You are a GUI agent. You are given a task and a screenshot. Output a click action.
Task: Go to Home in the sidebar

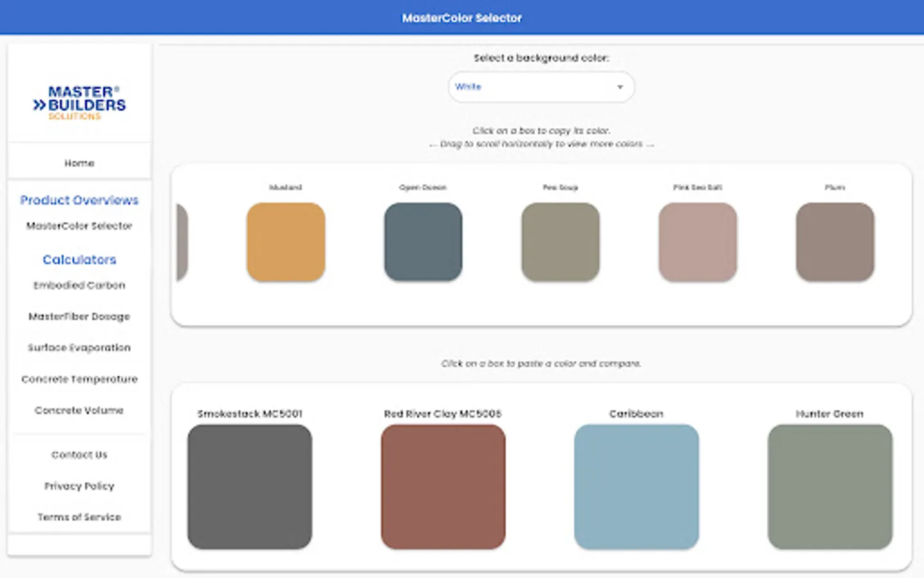(80, 163)
